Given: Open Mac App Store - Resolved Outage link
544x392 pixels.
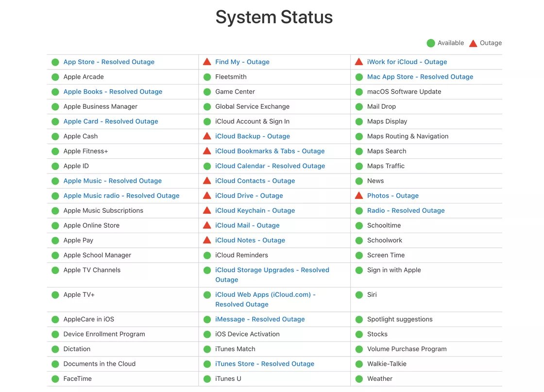Looking at the screenshot, I should click(420, 77).
